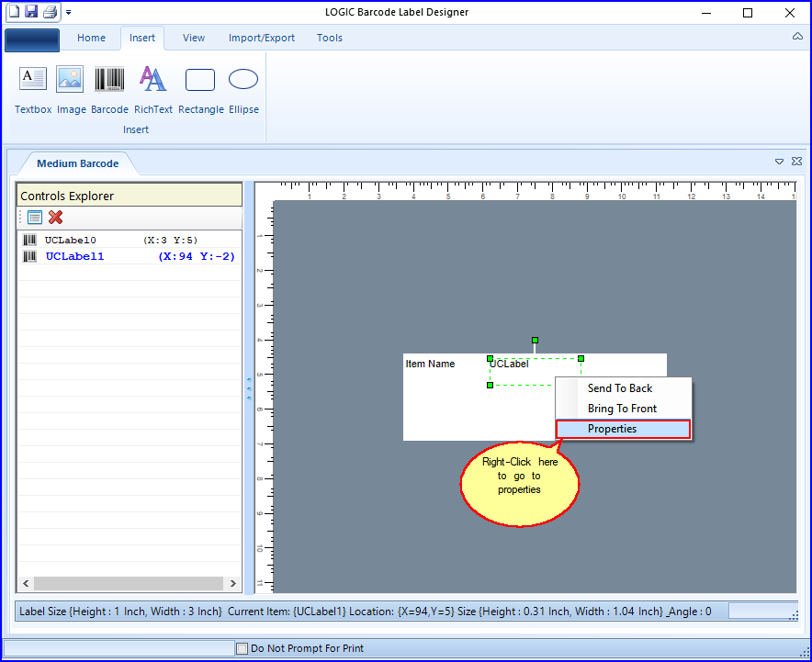This screenshot has height=662, width=812.
Task: Click the UCLabel1 coordinates (X:94 Y:-2)
Action: (197, 256)
